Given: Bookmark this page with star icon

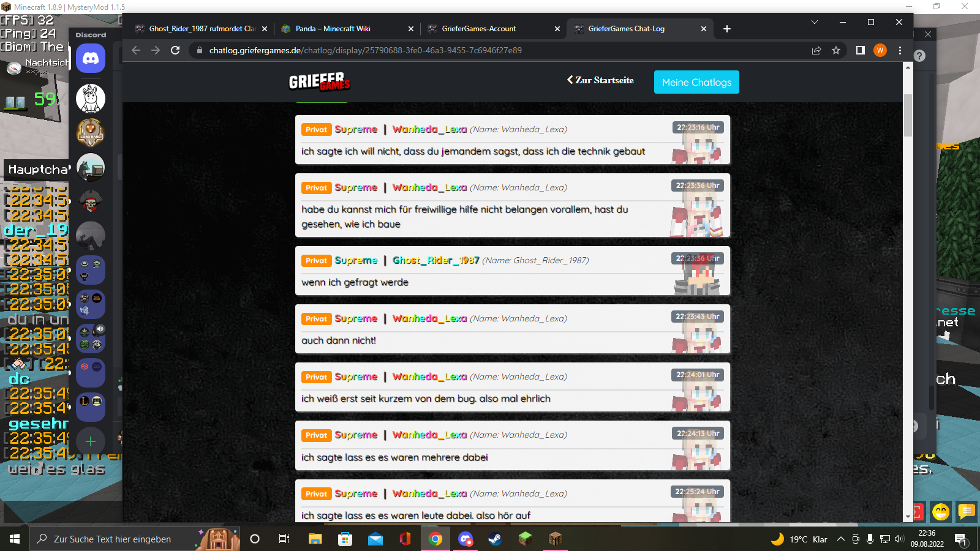Looking at the screenshot, I should [836, 50].
